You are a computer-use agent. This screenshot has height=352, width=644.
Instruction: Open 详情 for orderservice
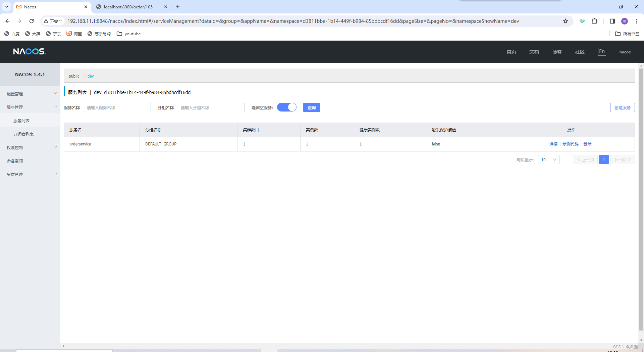553,144
